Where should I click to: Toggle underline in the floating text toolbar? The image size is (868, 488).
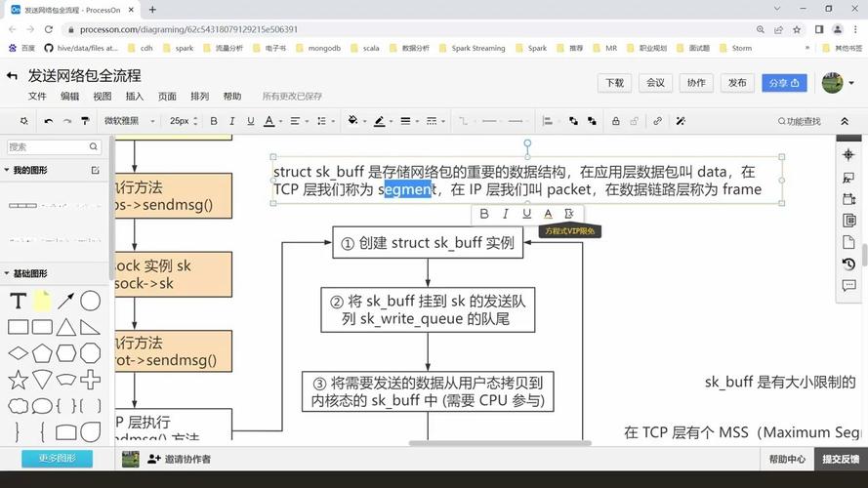tap(526, 214)
